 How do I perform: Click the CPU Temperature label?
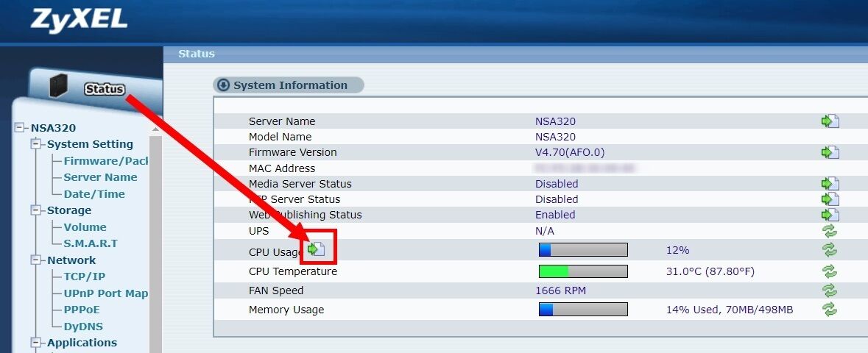(293, 271)
